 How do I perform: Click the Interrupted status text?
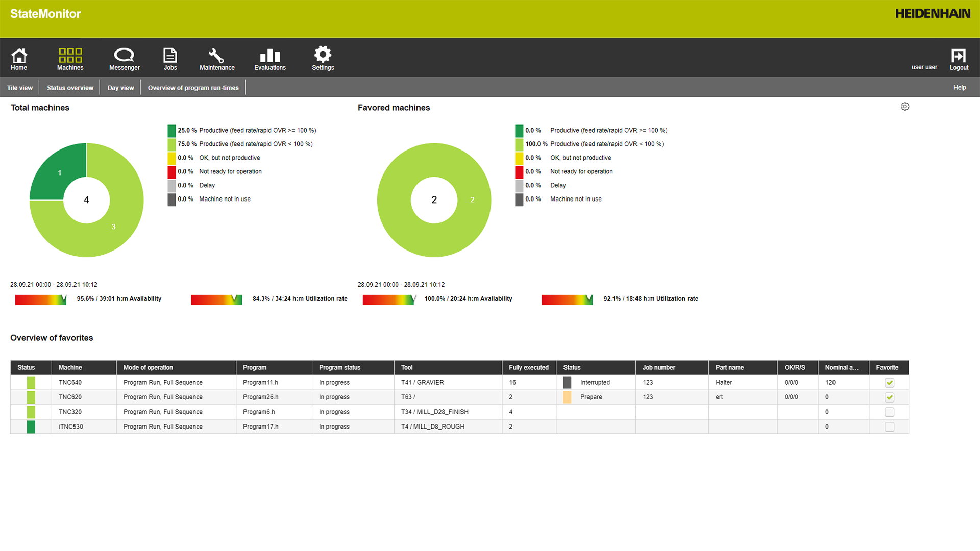coord(595,382)
